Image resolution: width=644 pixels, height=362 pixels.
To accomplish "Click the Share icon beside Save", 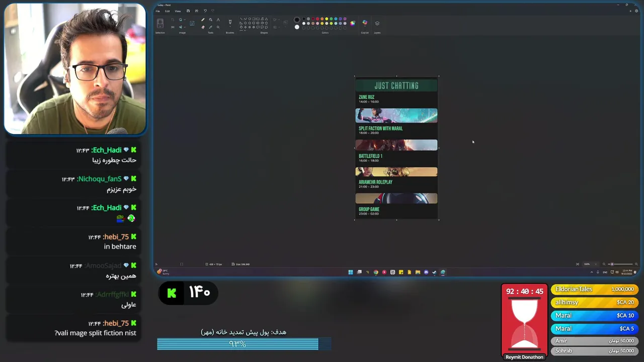I will 197,11.
